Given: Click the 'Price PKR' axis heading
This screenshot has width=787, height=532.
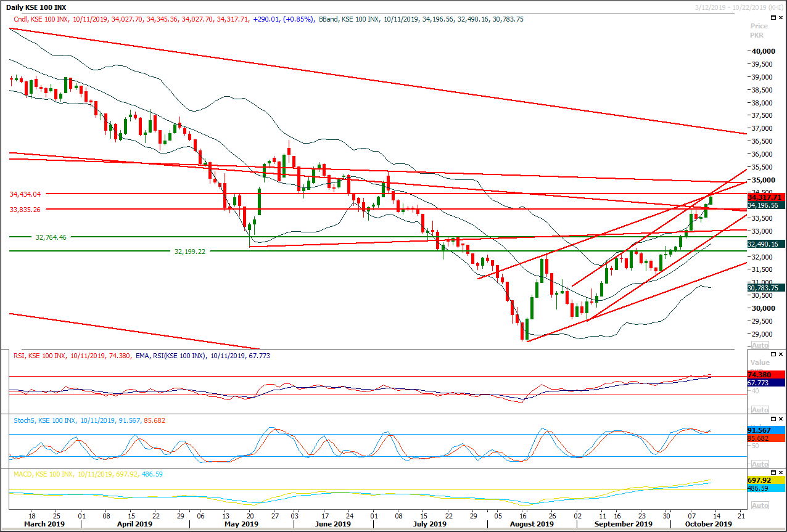Looking at the screenshot, I should 759,31.
